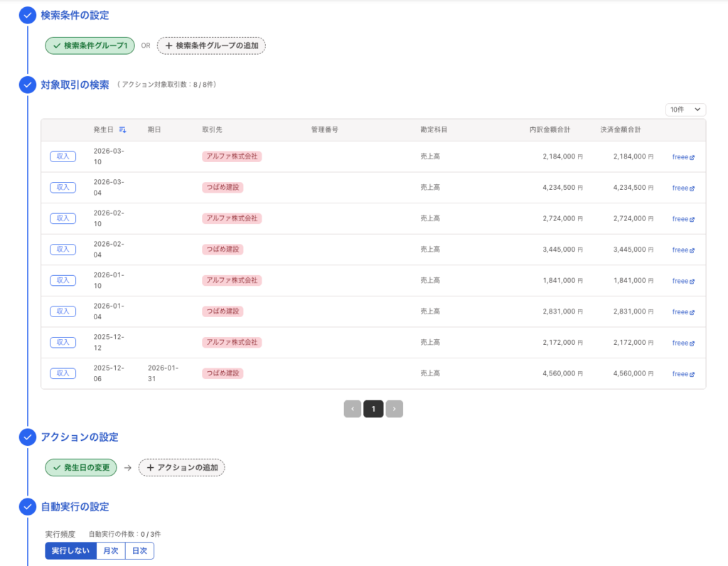Image resolution: width=728 pixels, height=566 pixels.
Task: Click the 収入 button on the first row
Action: click(63, 156)
